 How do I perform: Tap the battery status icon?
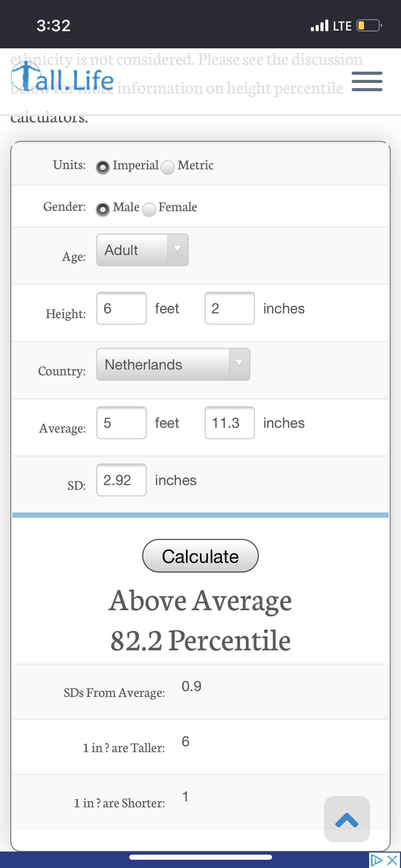pyautogui.click(x=369, y=26)
